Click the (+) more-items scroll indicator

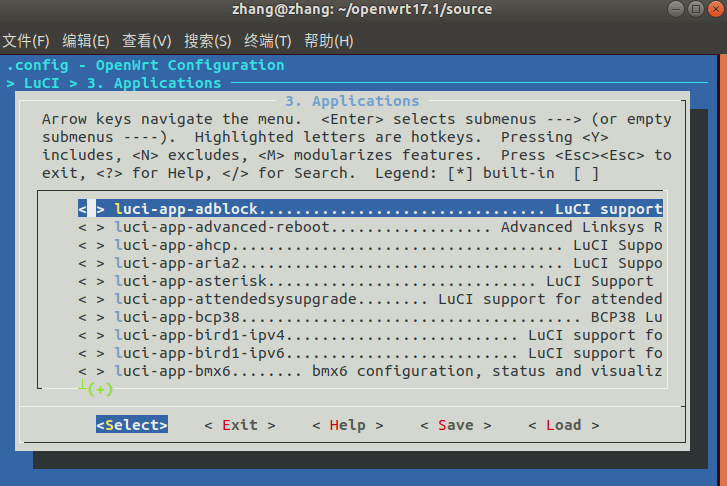[100, 389]
